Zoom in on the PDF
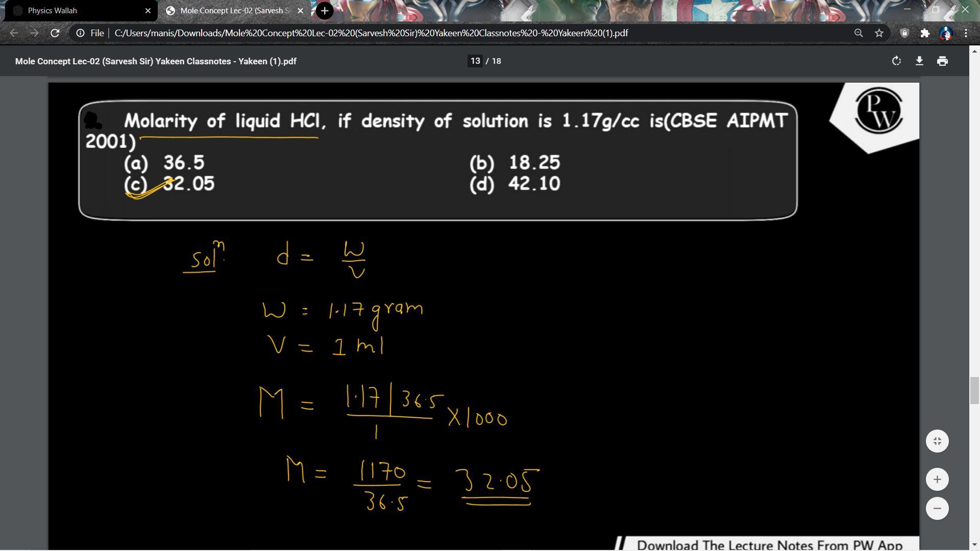The height and width of the screenshot is (551, 980). tap(937, 480)
